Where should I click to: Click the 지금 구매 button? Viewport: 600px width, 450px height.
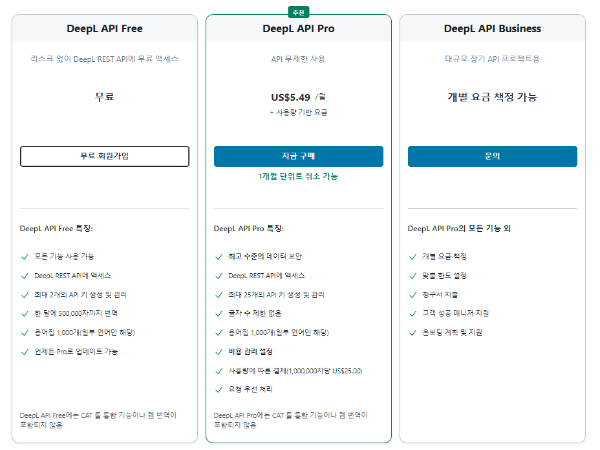click(298, 156)
